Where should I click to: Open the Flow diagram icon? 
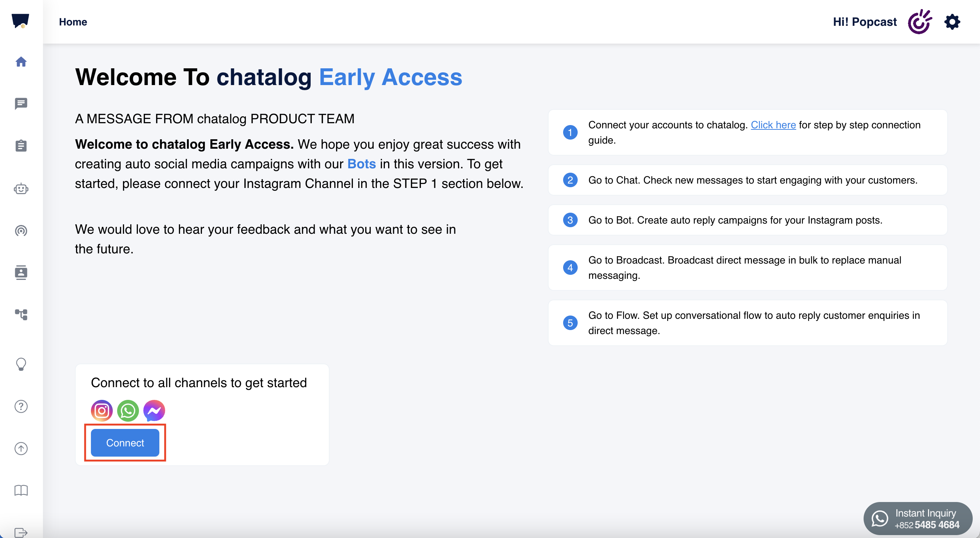coord(21,314)
